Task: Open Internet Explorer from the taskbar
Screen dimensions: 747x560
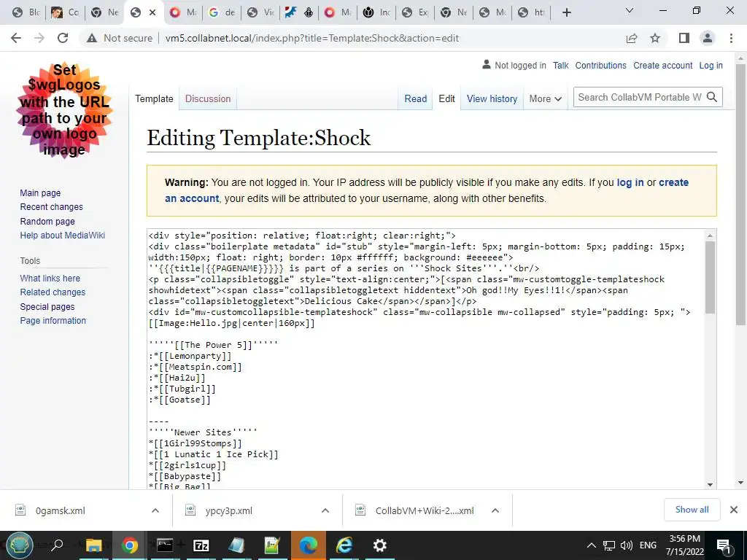Action: coord(344,545)
